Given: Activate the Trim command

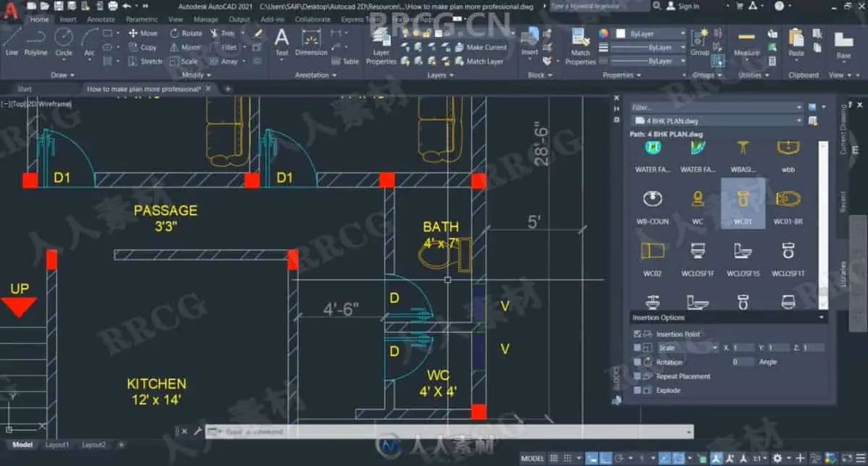Looking at the screenshot, I should (223, 33).
